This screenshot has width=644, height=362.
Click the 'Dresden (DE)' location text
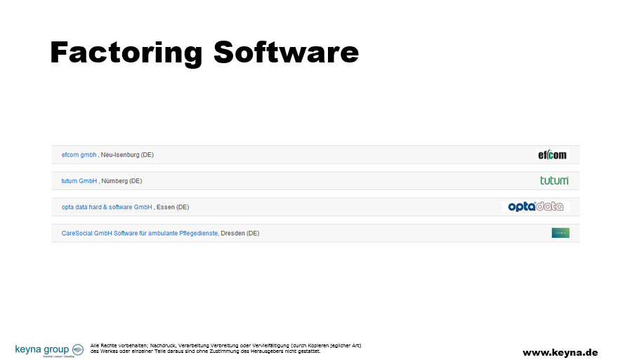point(240,233)
